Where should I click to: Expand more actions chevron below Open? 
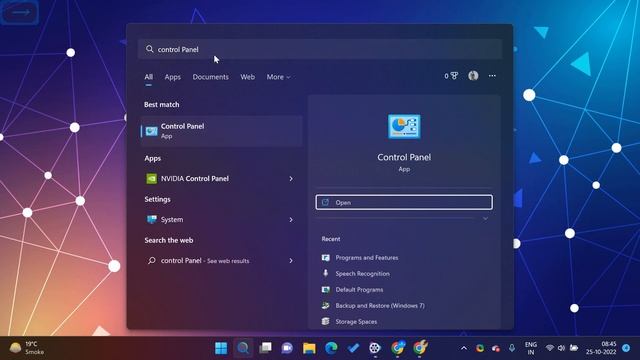(x=485, y=219)
